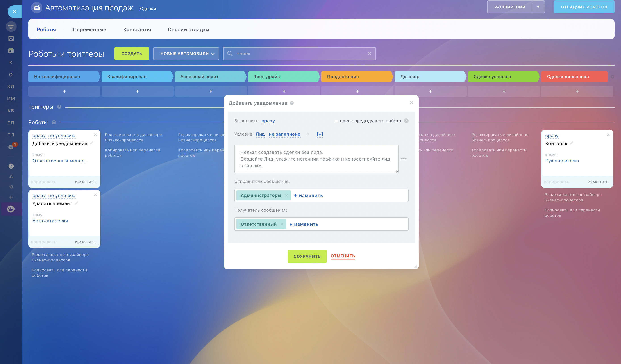
Task: Switch to the Переменные tab
Action: click(x=89, y=29)
